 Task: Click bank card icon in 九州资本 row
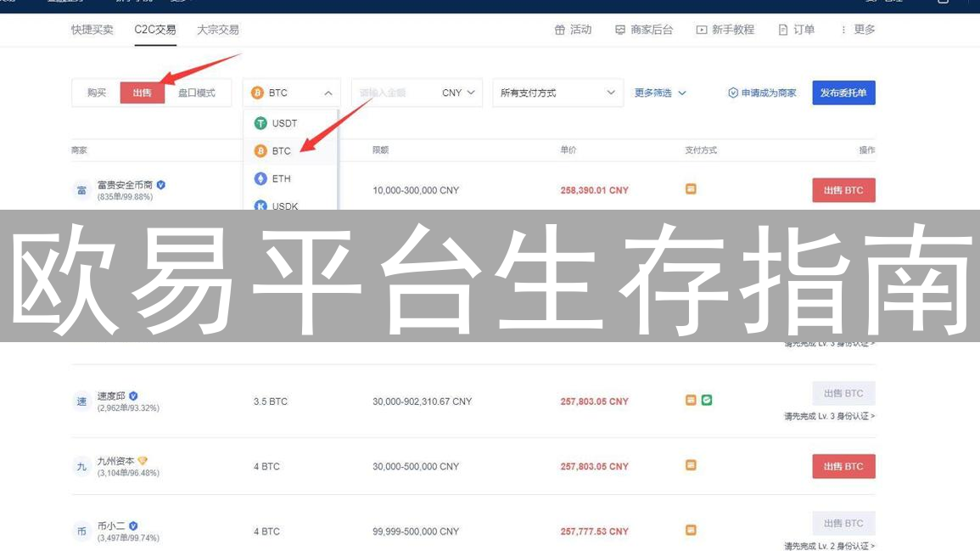coord(691,464)
